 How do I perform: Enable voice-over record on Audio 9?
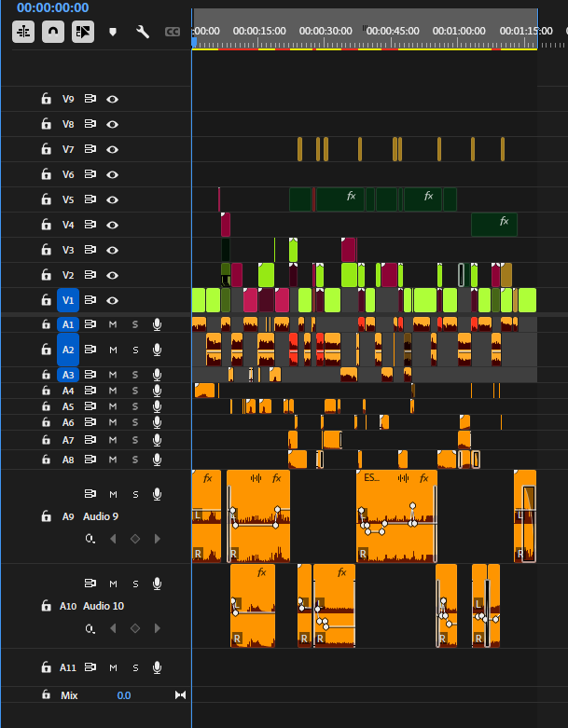[157, 494]
